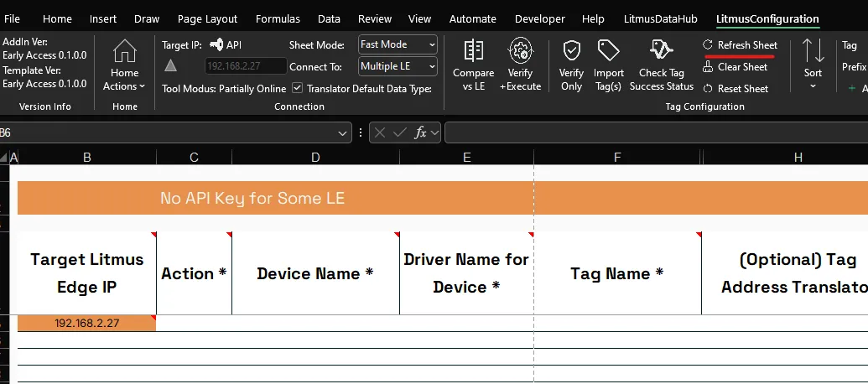868x384 pixels.
Task: Switch to the LitmusDataHub tab
Action: (660, 18)
